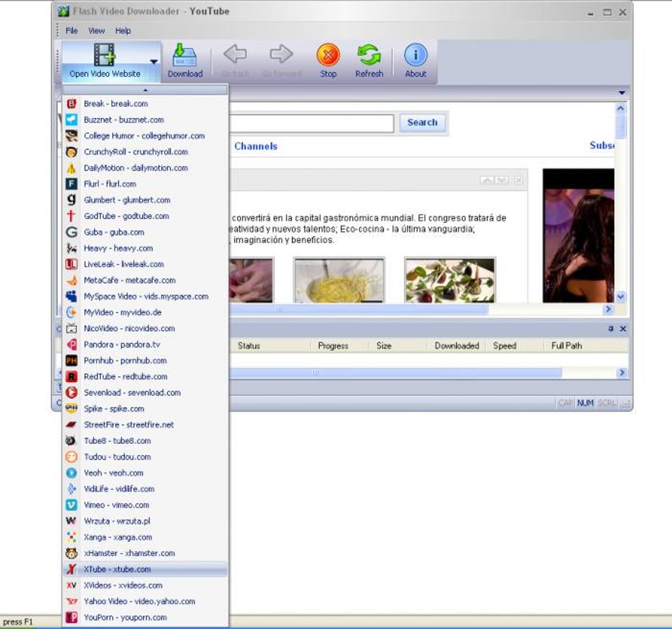Click the Status column header

pos(271,345)
